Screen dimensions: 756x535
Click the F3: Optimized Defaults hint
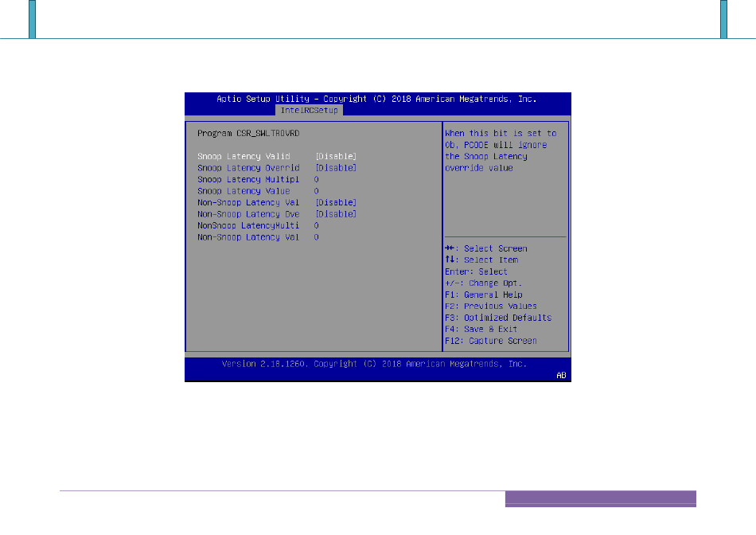(x=498, y=318)
